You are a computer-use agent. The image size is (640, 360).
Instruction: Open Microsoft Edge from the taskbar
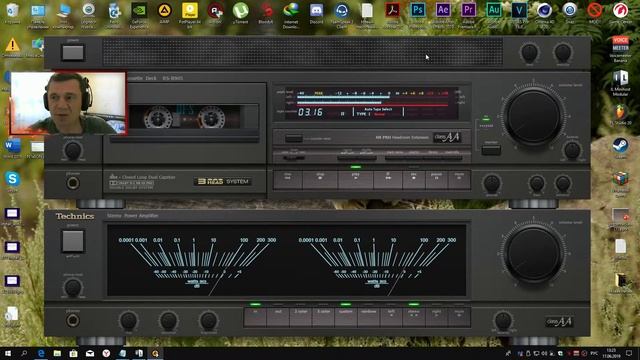click(x=41, y=353)
